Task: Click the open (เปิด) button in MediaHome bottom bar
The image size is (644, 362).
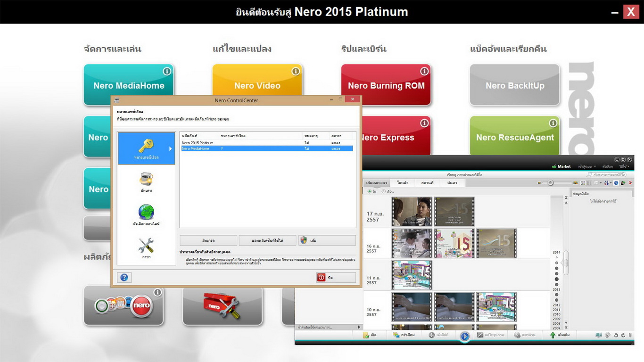Action: point(370,335)
